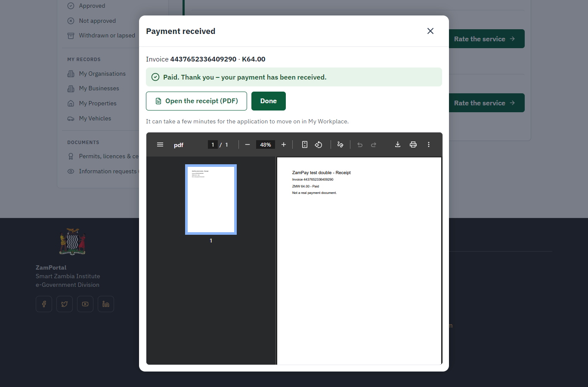Open ZamPortal YouTube channel
Image resolution: width=588 pixels, height=387 pixels.
[x=85, y=304]
